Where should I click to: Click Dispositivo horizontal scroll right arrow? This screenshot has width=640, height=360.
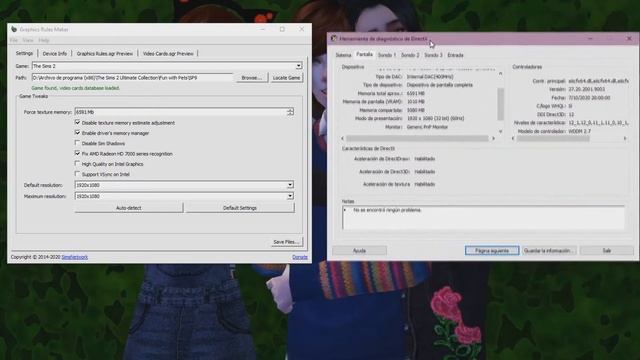(493, 138)
